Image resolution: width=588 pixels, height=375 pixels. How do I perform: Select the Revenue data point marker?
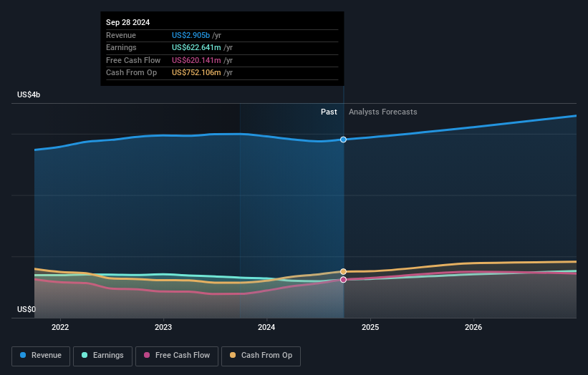coord(343,140)
